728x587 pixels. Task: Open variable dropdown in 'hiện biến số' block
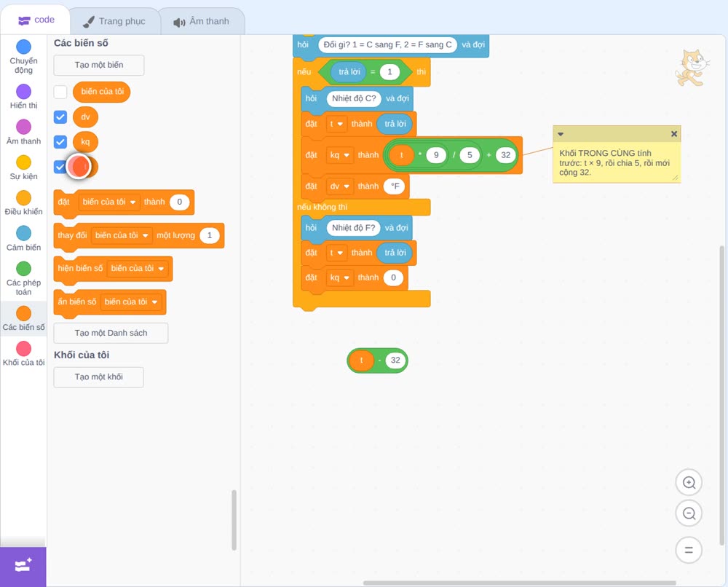pos(138,269)
